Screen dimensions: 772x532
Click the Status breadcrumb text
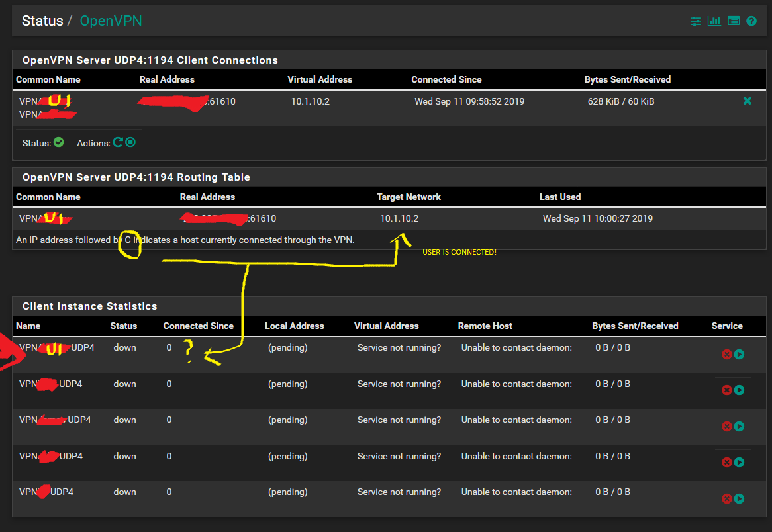point(42,21)
